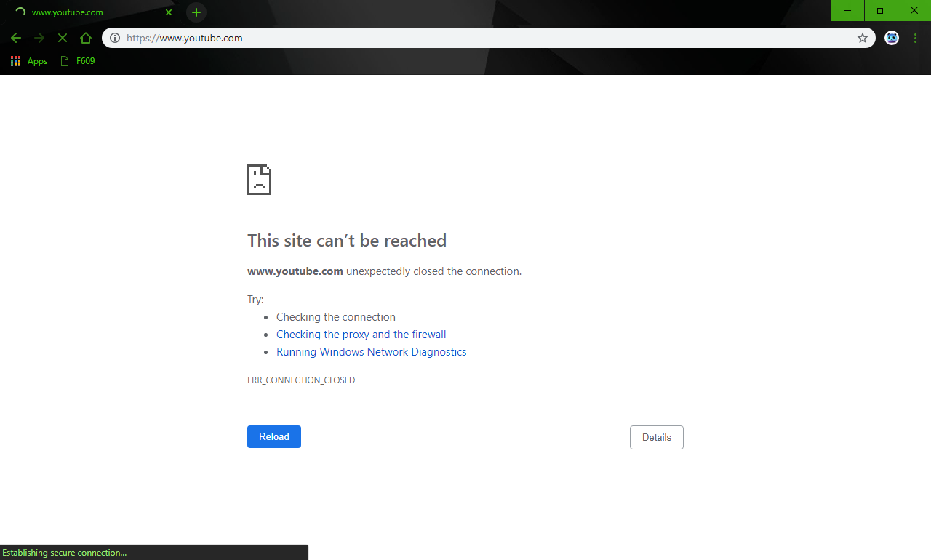Minimize the browser window
Viewport: 931px width, 560px height.
click(x=847, y=10)
